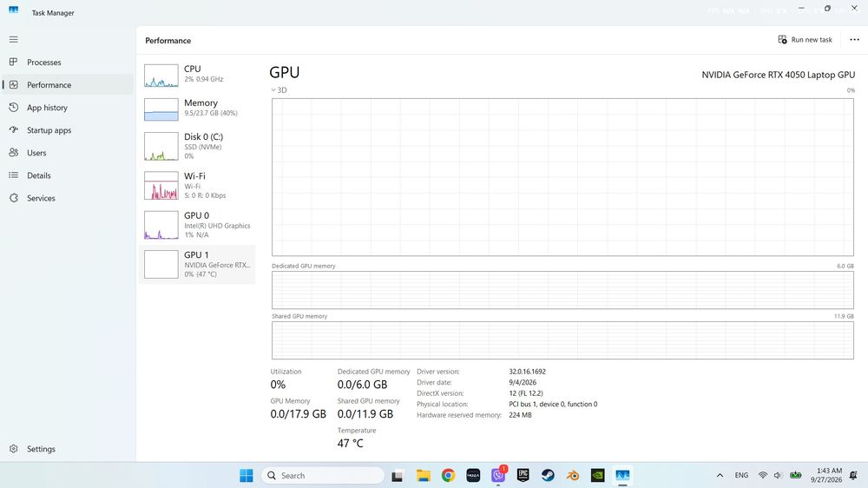This screenshot has width=868, height=488.
Task: Click the Dedicated GPU memory graph
Action: tap(562, 290)
